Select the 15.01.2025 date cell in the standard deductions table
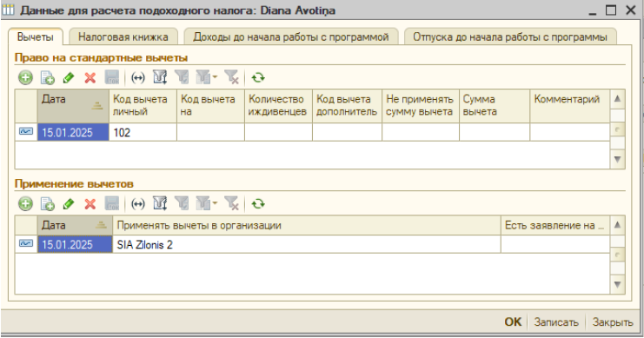The image size is (644, 338). coord(73,132)
